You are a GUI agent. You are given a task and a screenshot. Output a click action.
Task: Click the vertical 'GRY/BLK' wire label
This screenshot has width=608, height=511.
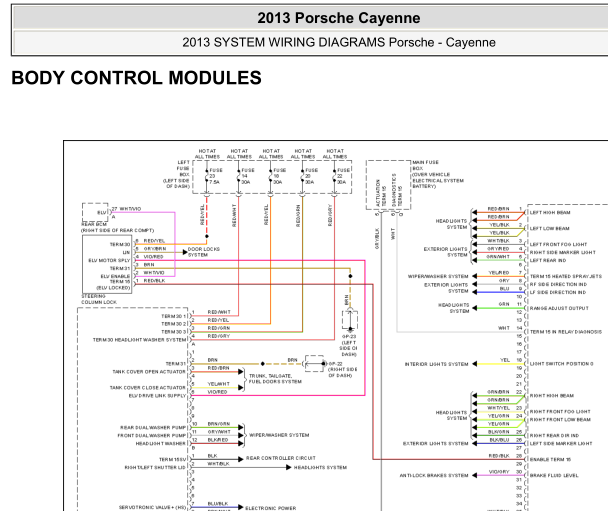coord(377,238)
